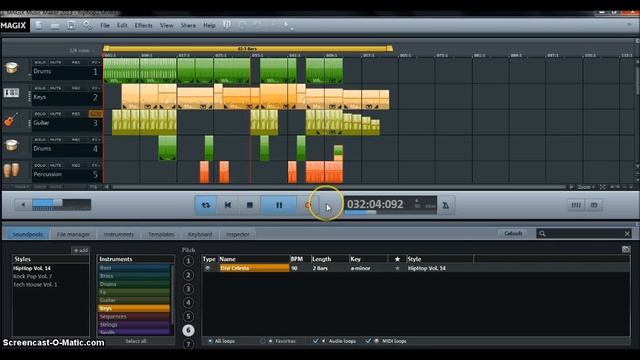Viewport: 640px width, 360px height.
Task: Click the save icon in toolbar
Action: (x=71, y=25)
